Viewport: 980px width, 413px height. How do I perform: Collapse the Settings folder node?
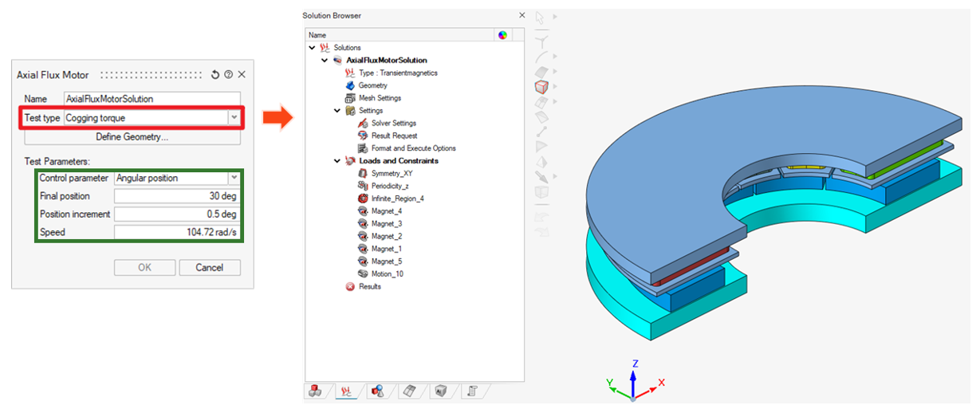337,111
